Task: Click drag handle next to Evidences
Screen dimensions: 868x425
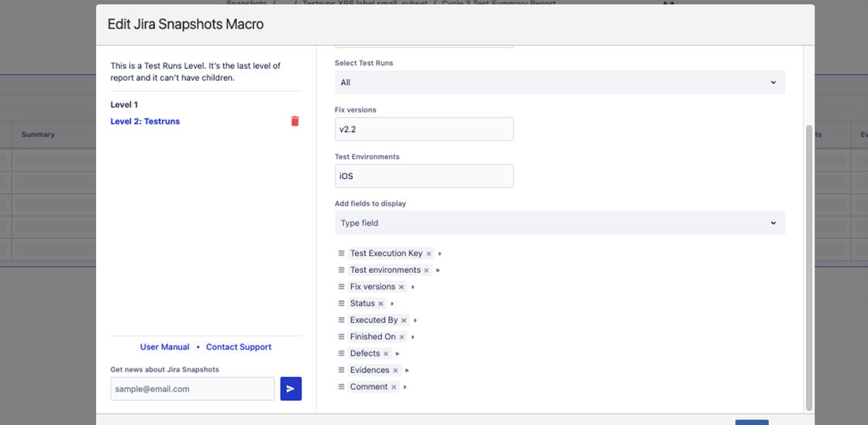Action: pyautogui.click(x=341, y=370)
